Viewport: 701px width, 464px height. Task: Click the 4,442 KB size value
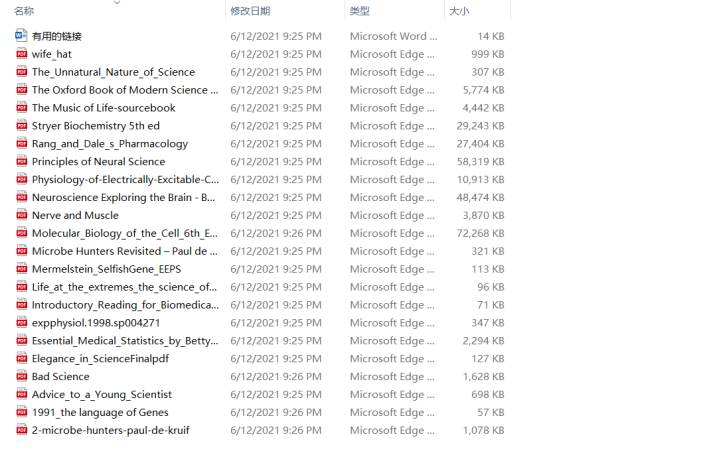click(483, 108)
